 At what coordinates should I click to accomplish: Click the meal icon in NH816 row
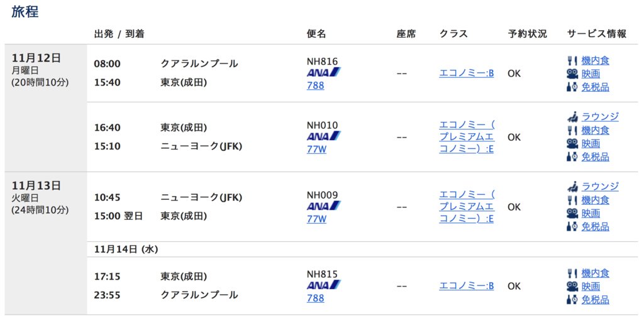(x=572, y=61)
